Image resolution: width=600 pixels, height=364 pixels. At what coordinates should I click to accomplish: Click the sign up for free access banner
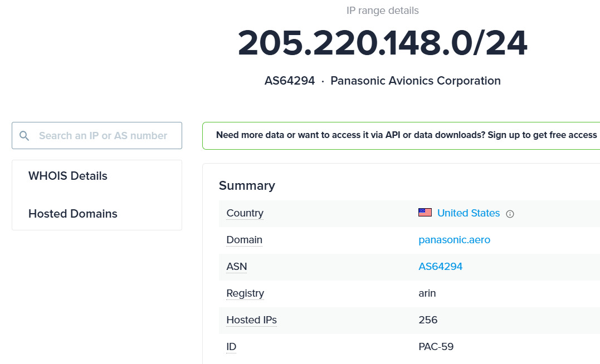(406, 135)
